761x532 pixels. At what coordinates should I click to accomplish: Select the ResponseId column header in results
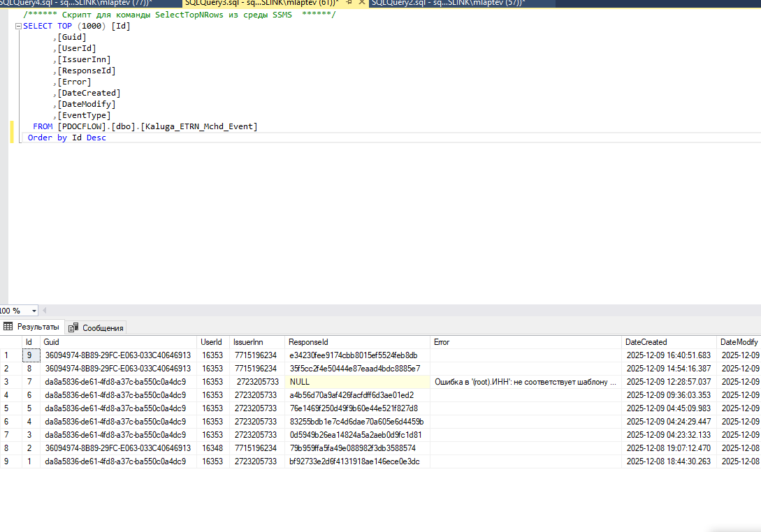pyautogui.click(x=357, y=342)
